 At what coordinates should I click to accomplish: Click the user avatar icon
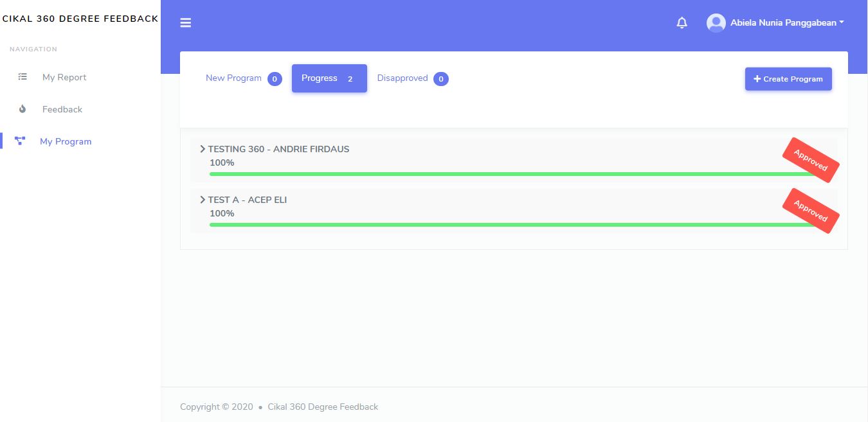tap(716, 23)
